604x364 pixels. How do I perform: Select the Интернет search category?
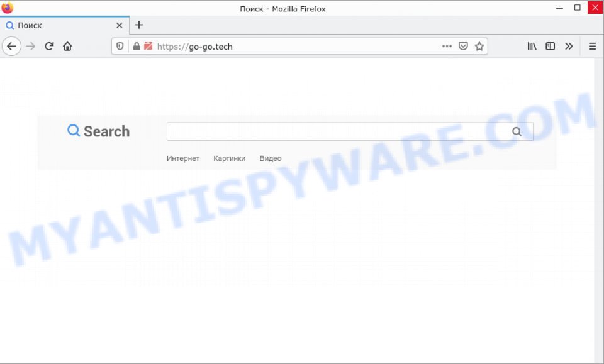pyautogui.click(x=183, y=158)
